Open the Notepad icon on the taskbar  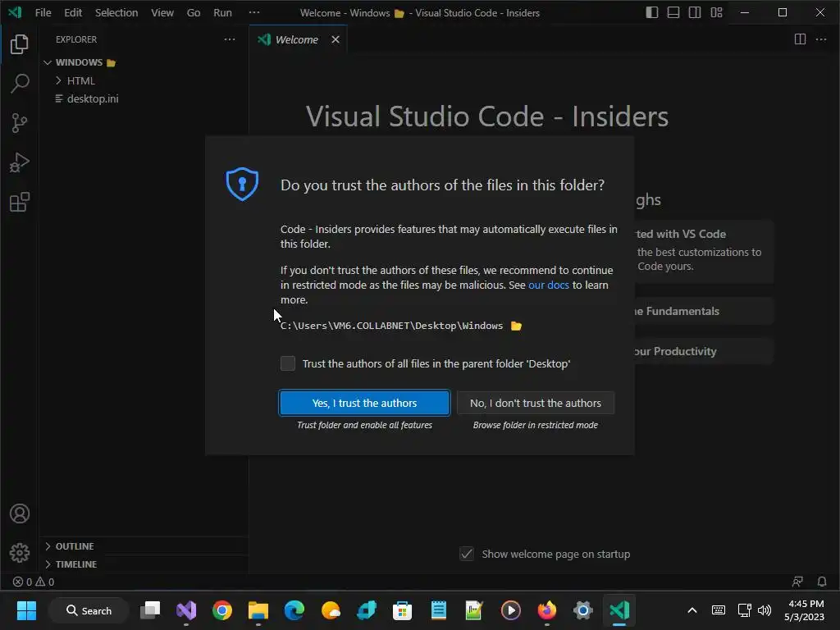(438, 610)
